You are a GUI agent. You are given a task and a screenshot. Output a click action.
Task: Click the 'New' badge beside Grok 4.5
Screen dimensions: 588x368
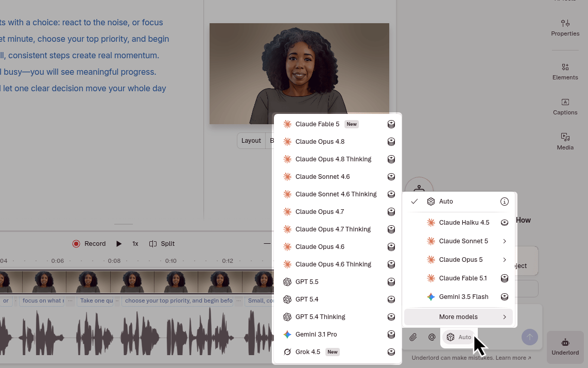[332, 352]
